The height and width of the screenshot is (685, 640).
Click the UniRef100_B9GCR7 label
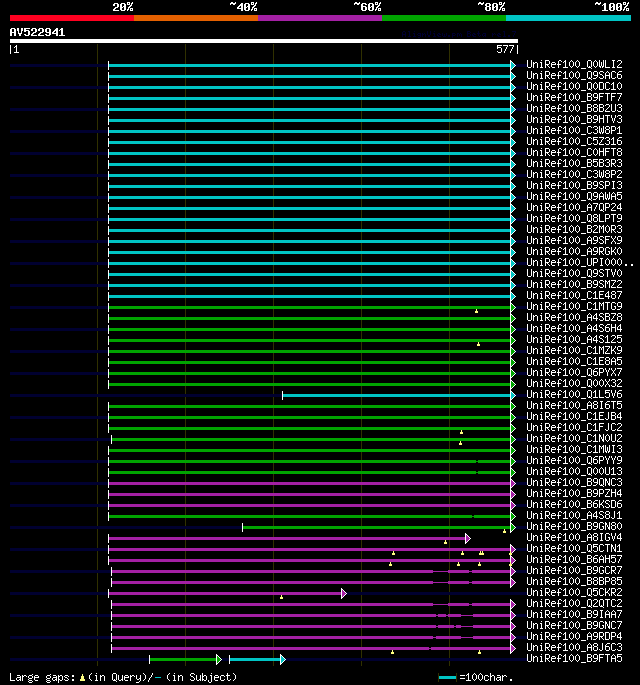click(x=574, y=571)
